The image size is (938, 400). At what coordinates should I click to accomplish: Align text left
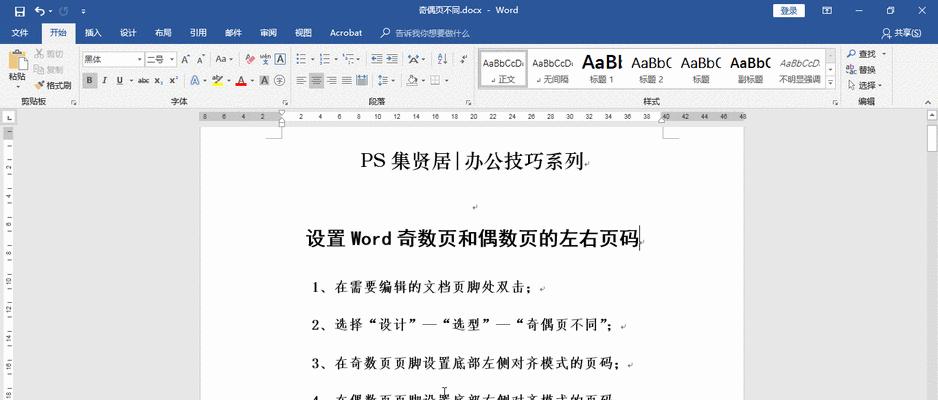302,80
